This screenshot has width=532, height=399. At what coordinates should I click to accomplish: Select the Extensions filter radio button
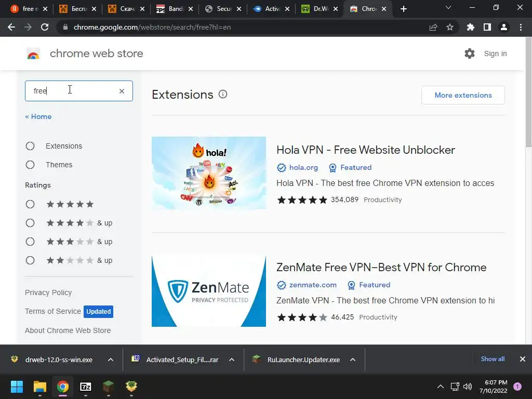pyautogui.click(x=30, y=146)
